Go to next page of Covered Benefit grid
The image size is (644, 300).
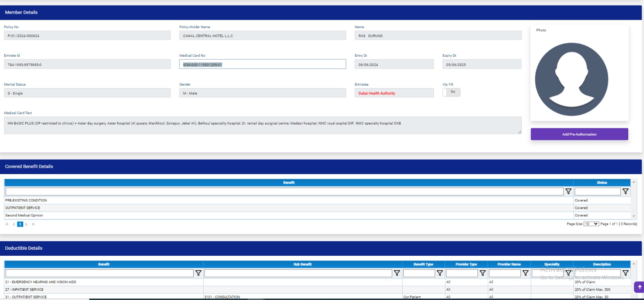pyautogui.click(x=27, y=224)
